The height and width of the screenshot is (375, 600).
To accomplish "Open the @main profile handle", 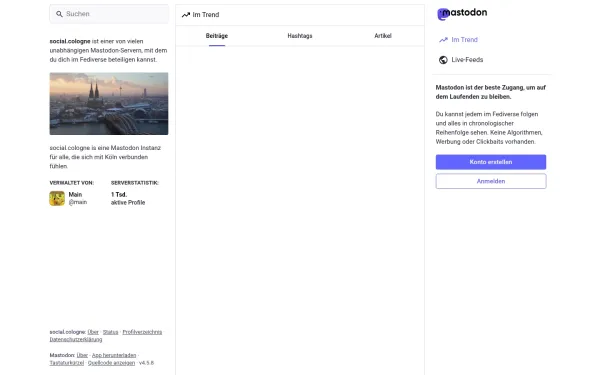I will [x=78, y=202].
